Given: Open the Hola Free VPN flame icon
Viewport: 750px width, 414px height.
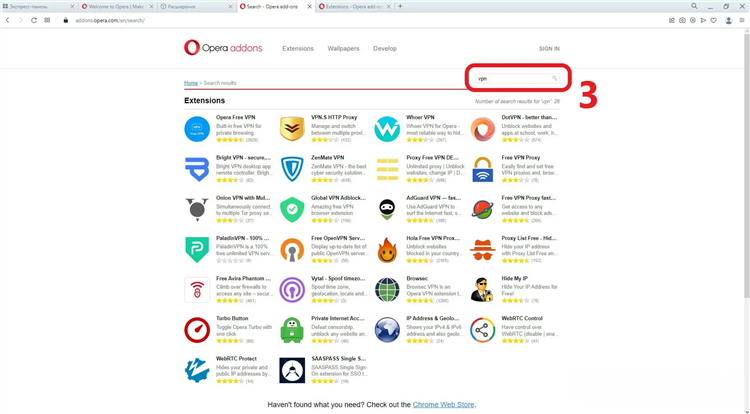Looking at the screenshot, I should click(x=387, y=250).
